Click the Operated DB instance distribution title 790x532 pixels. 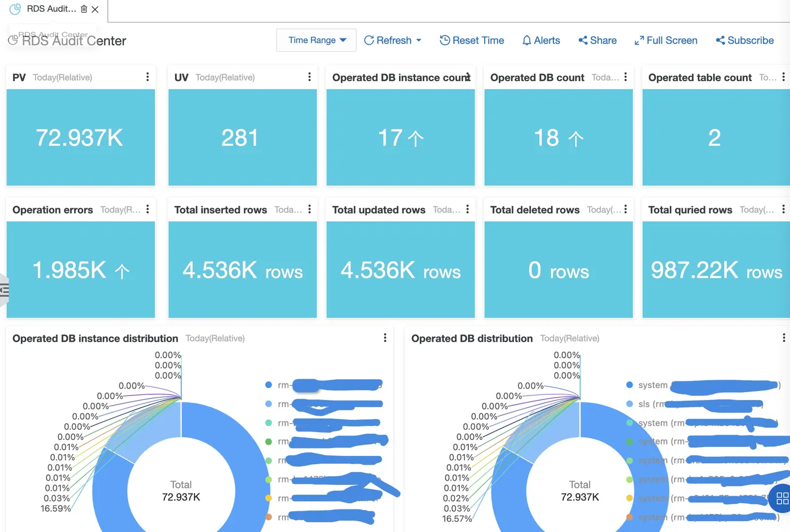tap(95, 338)
